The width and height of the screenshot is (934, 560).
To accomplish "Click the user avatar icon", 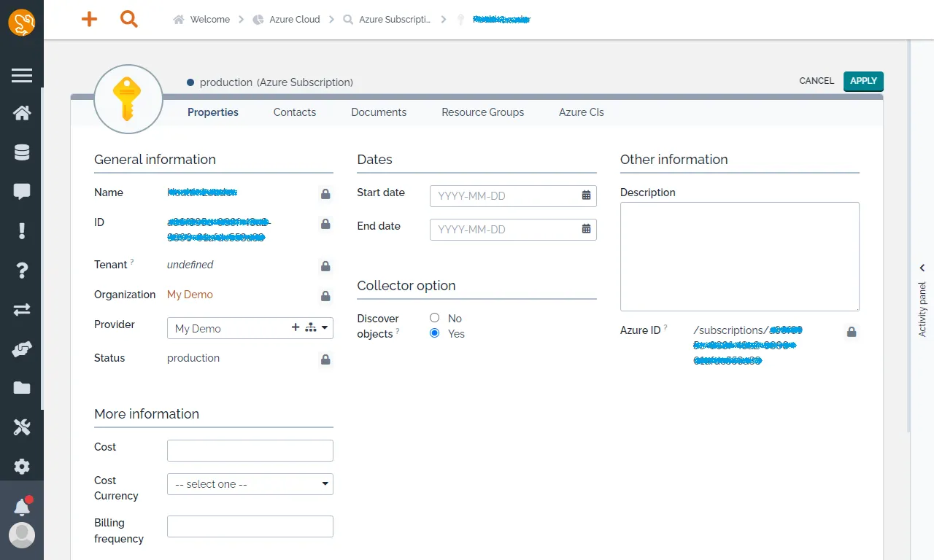I will click(22, 535).
